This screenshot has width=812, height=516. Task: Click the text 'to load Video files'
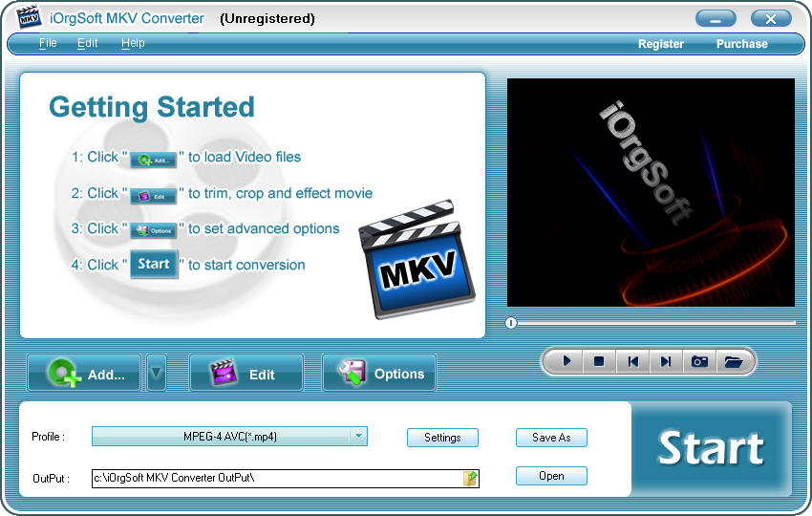coord(245,157)
